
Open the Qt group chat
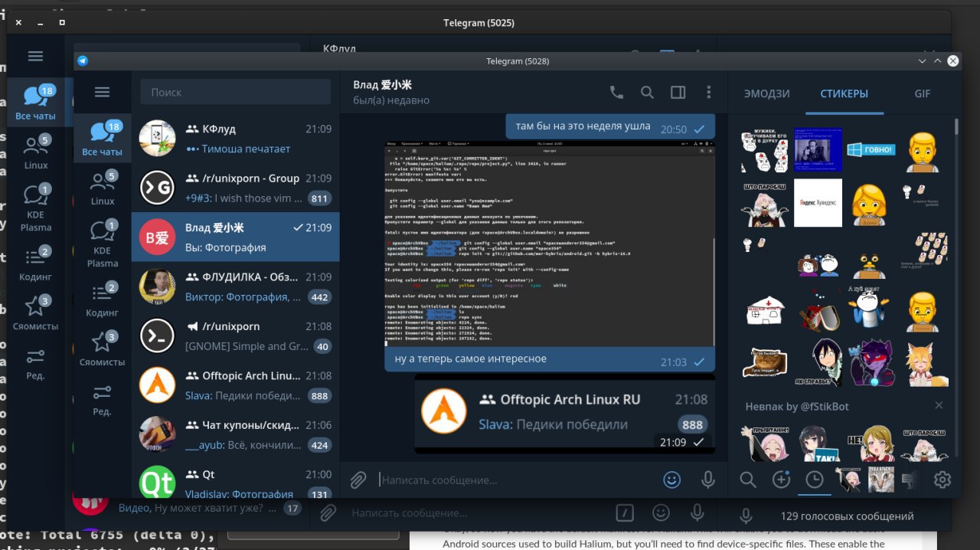tap(236, 481)
